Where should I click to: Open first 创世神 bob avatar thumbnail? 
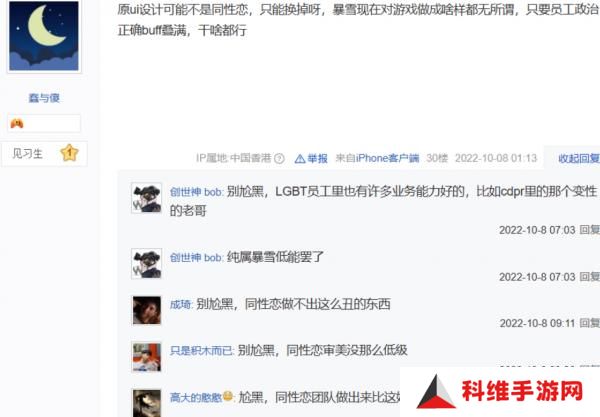pos(147,198)
